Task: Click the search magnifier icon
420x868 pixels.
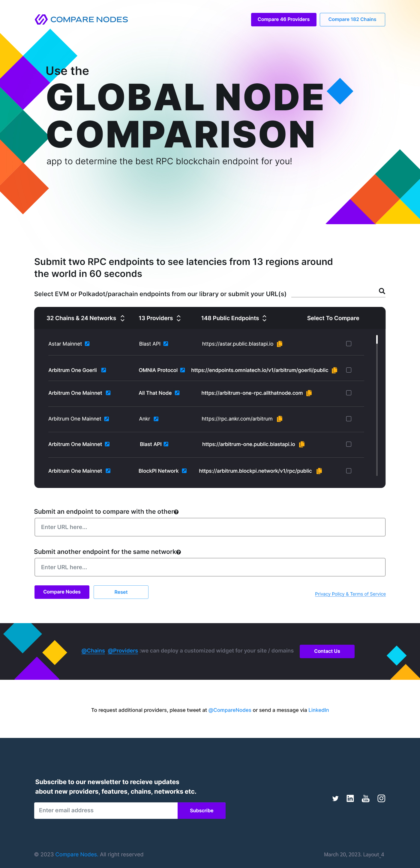Action: coord(382,291)
